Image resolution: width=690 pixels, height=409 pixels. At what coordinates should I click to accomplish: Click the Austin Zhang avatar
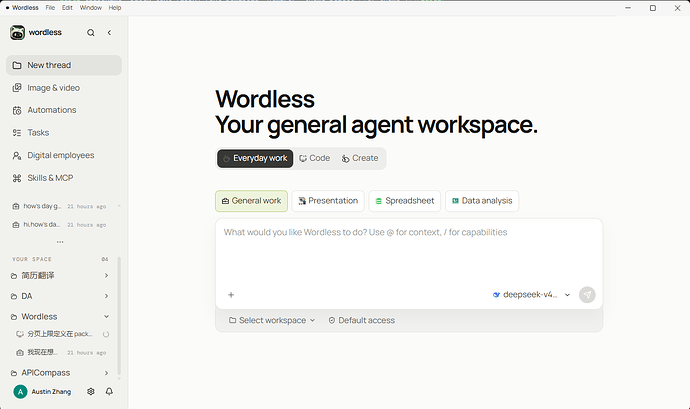click(20, 391)
